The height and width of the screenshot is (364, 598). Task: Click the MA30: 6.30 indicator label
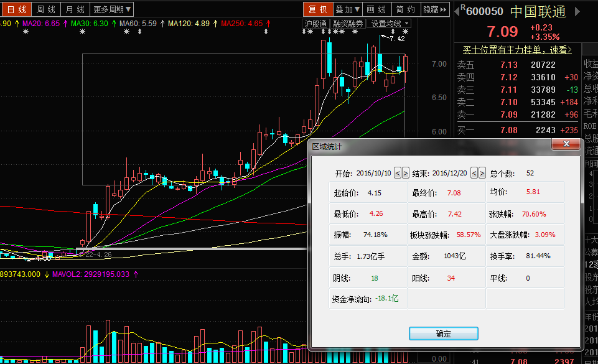coord(90,24)
